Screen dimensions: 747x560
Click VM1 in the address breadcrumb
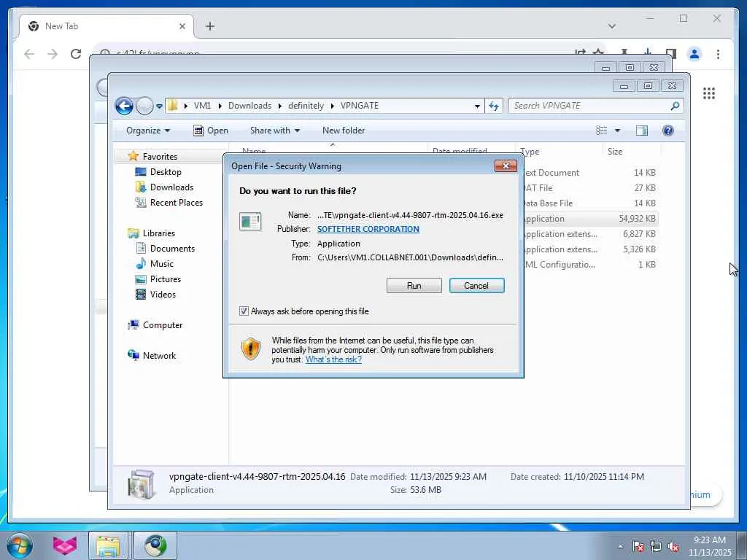point(202,106)
